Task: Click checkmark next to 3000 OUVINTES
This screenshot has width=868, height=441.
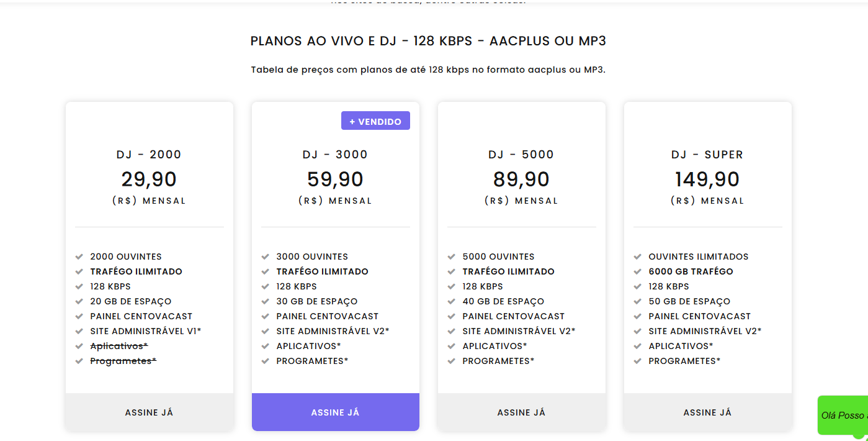Action: (266, 257)
